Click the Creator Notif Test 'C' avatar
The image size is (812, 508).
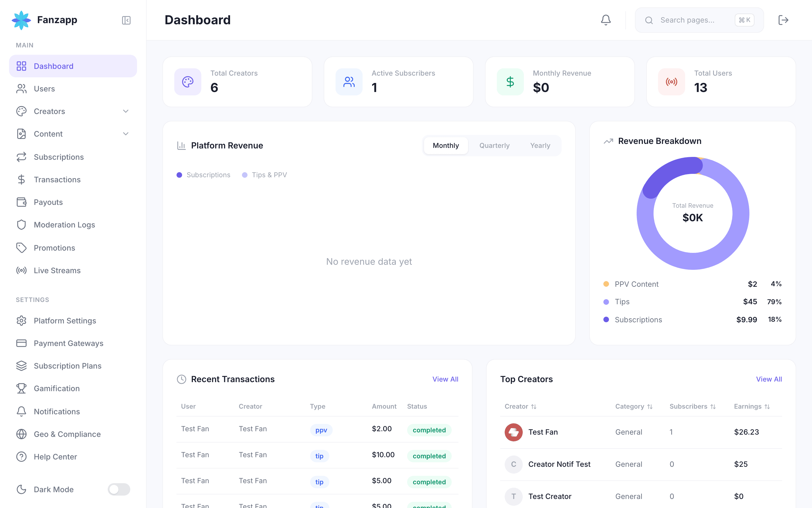coord(513,464)
